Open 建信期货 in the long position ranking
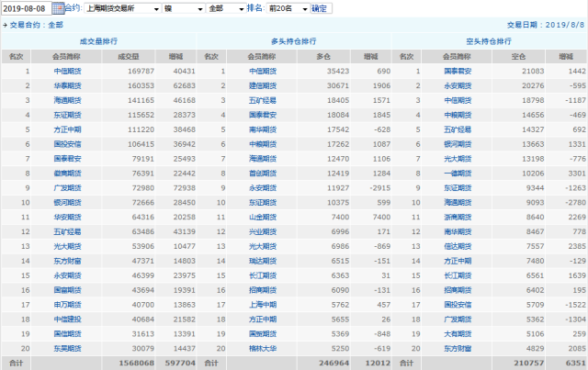Screen dimensions: 588x370 click(263, 86)
